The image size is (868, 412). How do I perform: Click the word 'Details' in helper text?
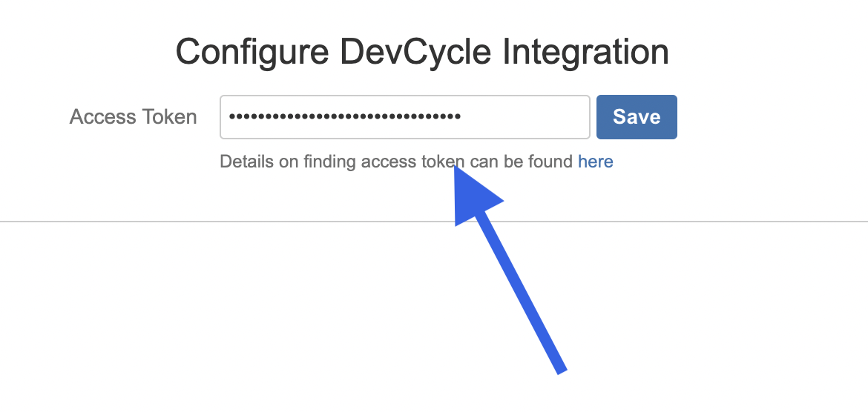246,162
